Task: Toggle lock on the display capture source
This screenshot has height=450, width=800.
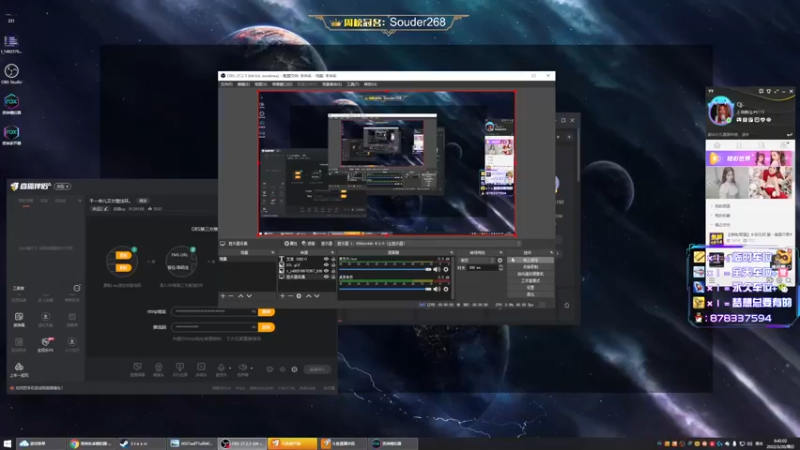Action: (333, 277)
